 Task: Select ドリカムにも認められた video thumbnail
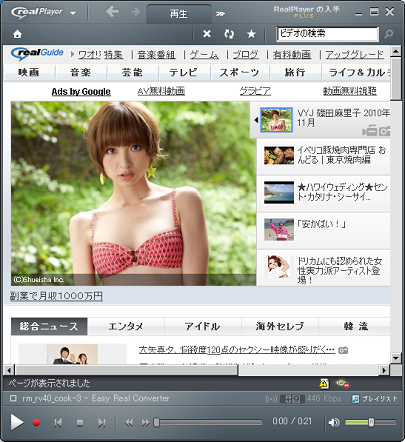tap(279, 266)
